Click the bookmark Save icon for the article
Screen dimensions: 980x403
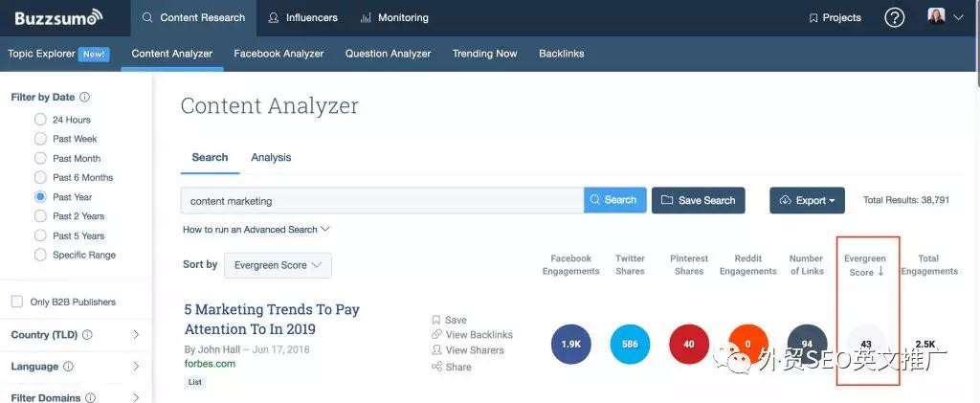tap(436, 320)
